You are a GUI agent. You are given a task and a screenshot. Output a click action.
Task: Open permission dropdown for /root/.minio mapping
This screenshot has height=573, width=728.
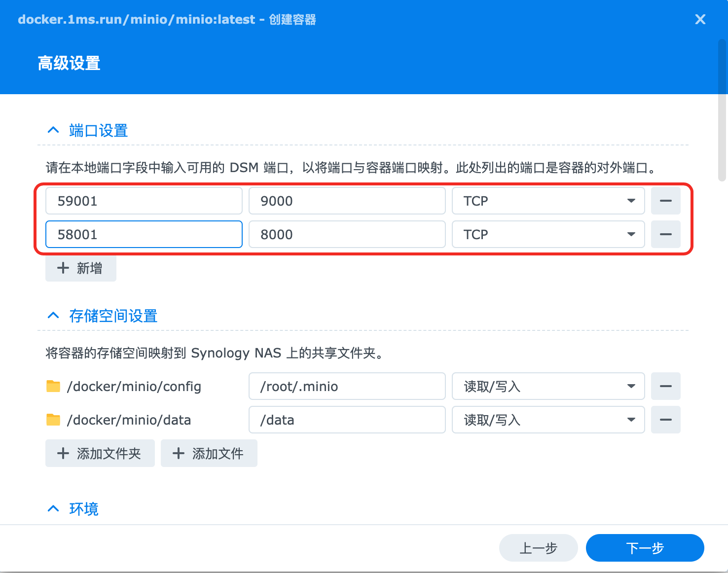(x=631, y=386)
